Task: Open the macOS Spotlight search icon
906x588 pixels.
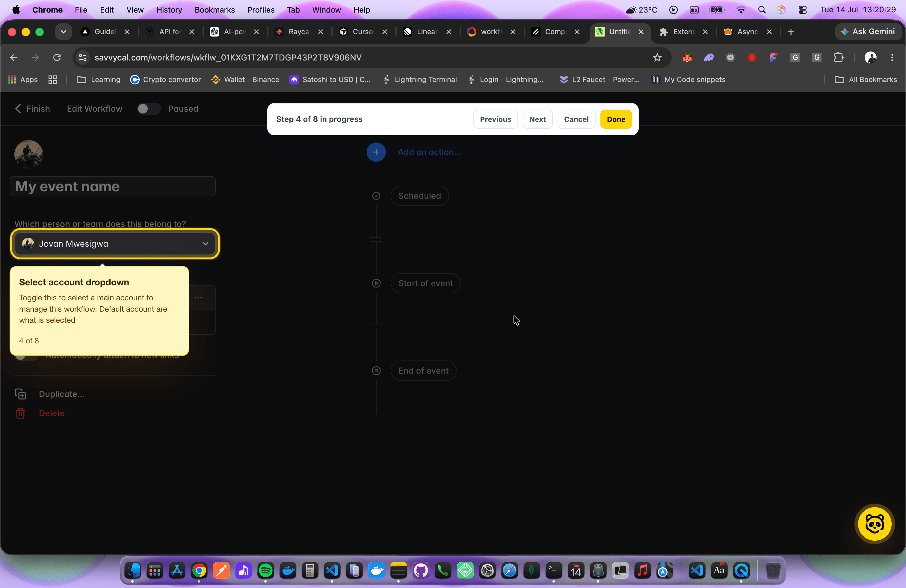Action: (762, 10)
